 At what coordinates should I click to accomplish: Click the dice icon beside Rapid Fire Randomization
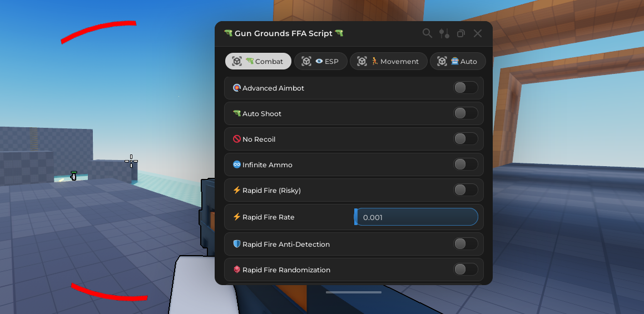[x=237, y=270]
